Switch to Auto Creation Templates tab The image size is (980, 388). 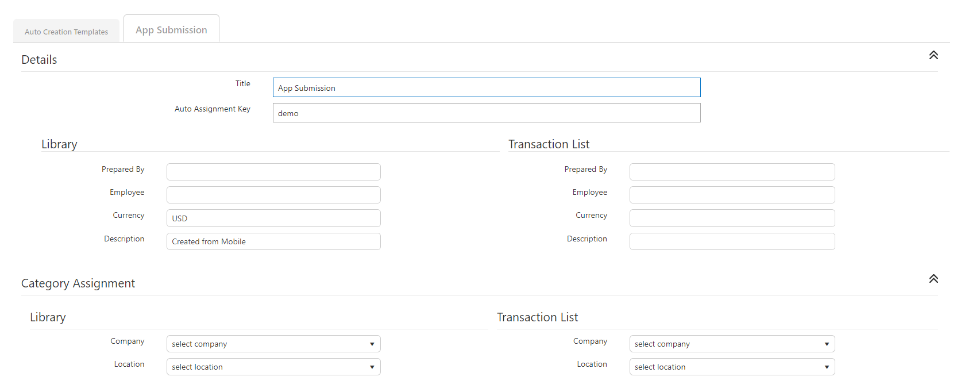pyautogui.click(x=66, y=32)
